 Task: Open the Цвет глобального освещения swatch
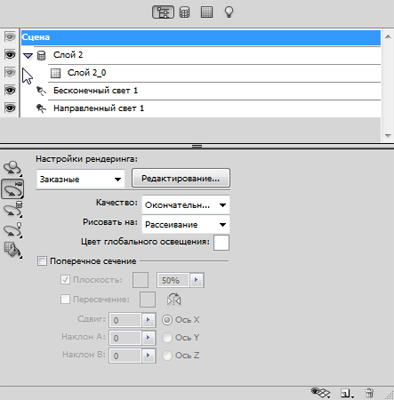[x=221, y=242]
